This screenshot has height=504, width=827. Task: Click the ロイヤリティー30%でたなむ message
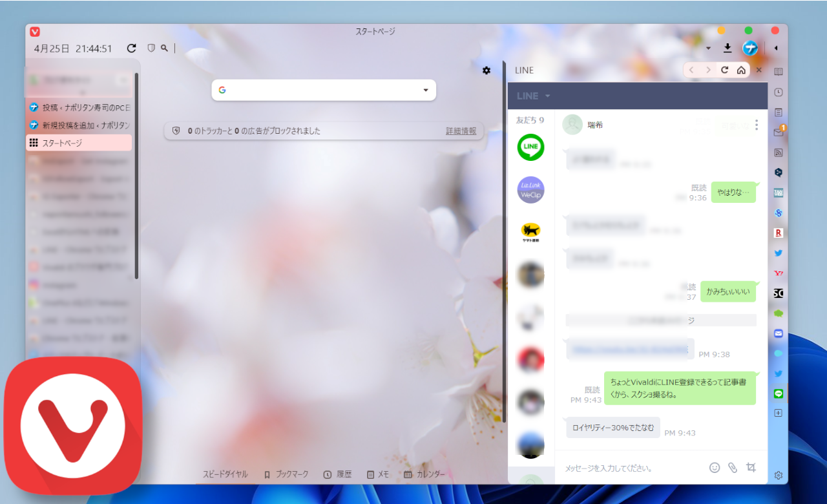point(613,427)
